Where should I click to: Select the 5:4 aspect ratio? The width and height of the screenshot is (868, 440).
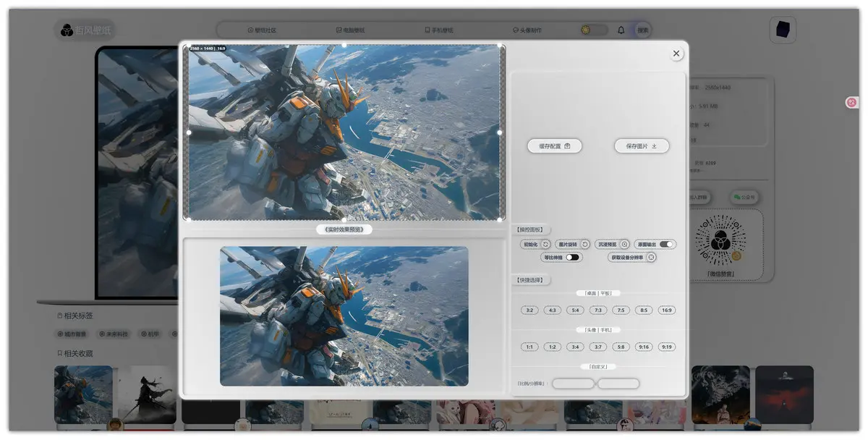[575, 310]
